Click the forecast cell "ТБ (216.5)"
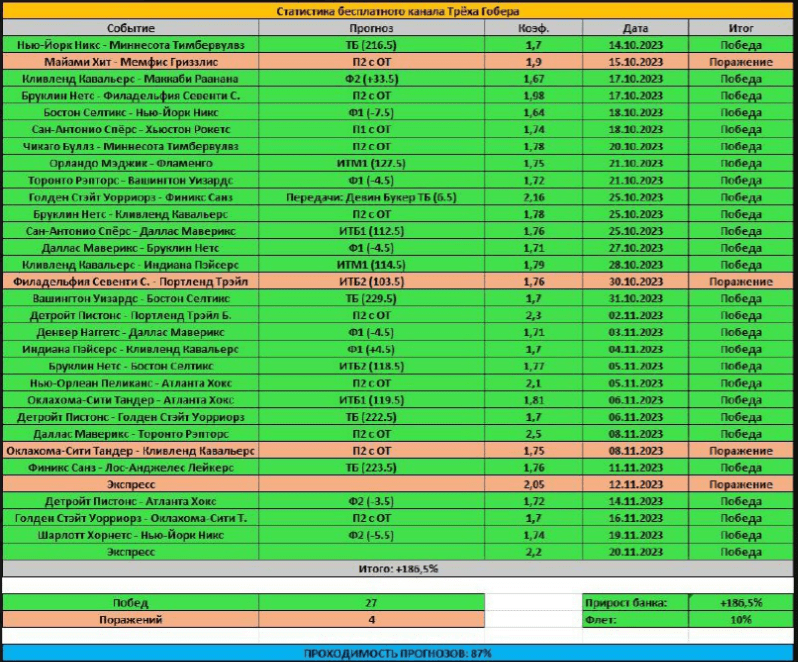Viewport: 798px width, 662px height. point(371,46)
